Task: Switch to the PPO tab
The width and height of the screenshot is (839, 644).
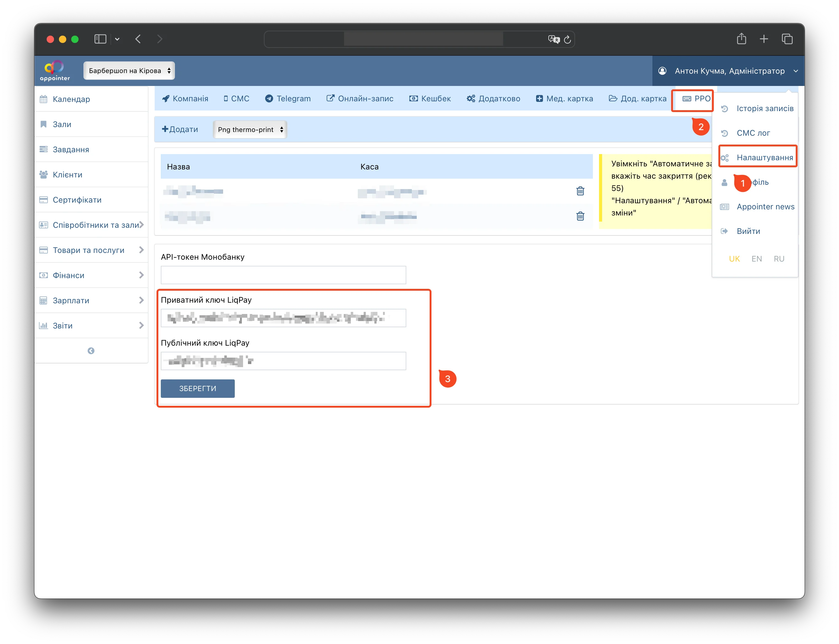Action: (x=696, y=99)
